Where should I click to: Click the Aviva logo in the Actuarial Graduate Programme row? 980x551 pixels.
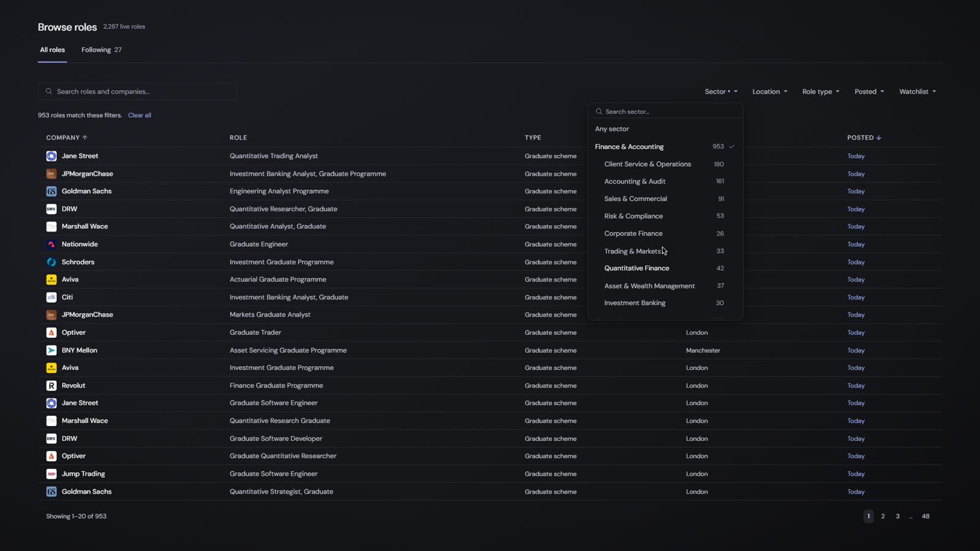[x=51, y=279]
